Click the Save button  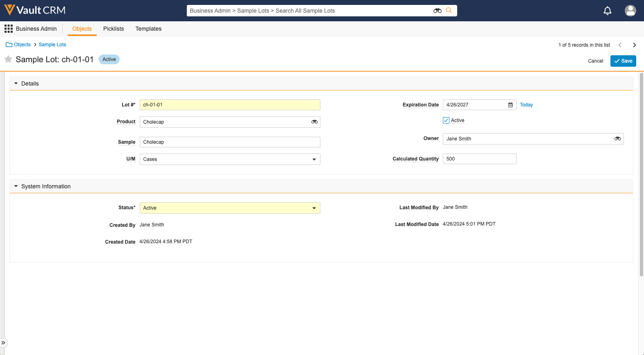click(623, 61)
